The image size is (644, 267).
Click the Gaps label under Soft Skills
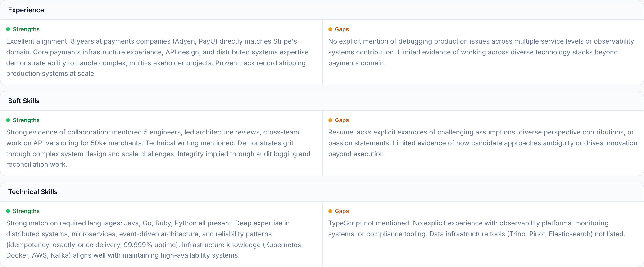coord(341,120)
